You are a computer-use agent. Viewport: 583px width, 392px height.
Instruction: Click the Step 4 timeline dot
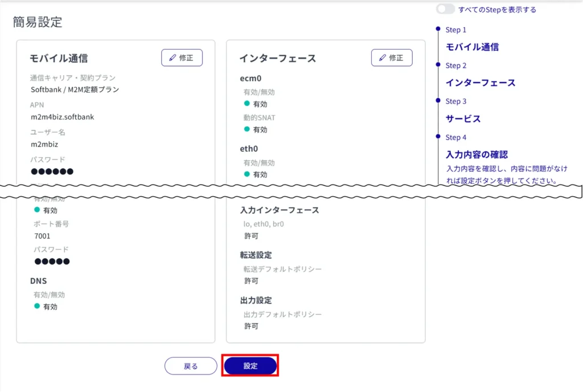tap(437, 136)
